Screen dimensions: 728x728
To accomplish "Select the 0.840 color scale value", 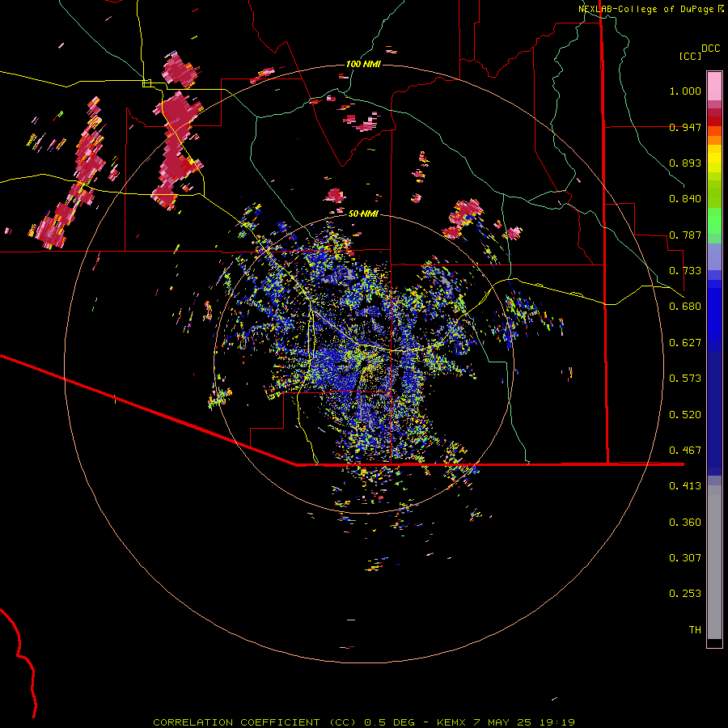I will tap(685, 199).
